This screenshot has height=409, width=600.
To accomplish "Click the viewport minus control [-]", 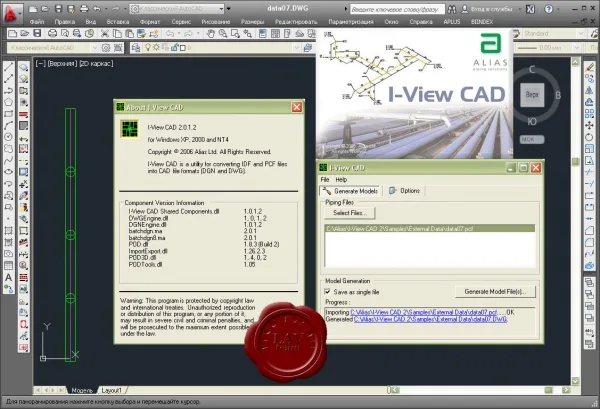I will (x=40, y=64).
